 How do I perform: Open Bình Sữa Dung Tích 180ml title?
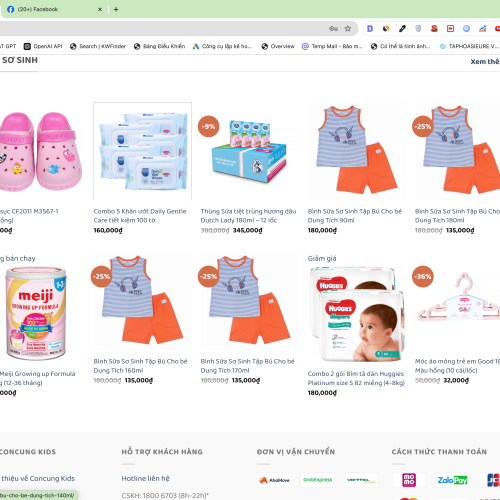457,216
